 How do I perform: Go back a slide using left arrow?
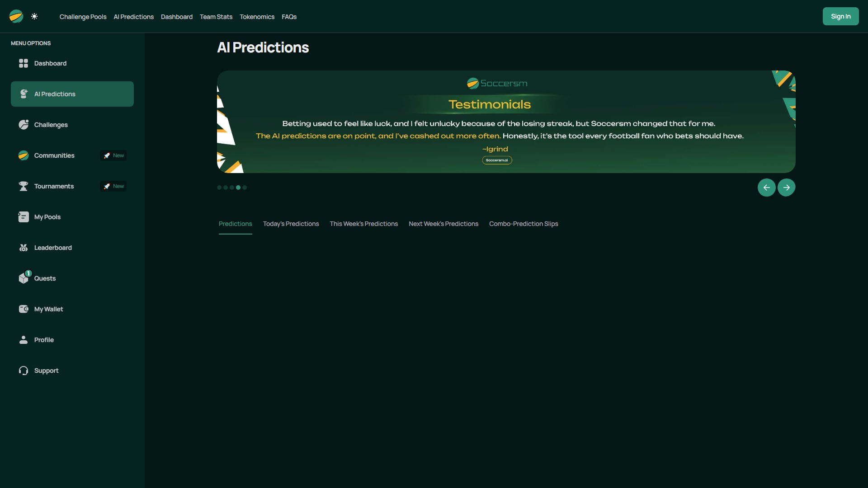pos(766,187)
